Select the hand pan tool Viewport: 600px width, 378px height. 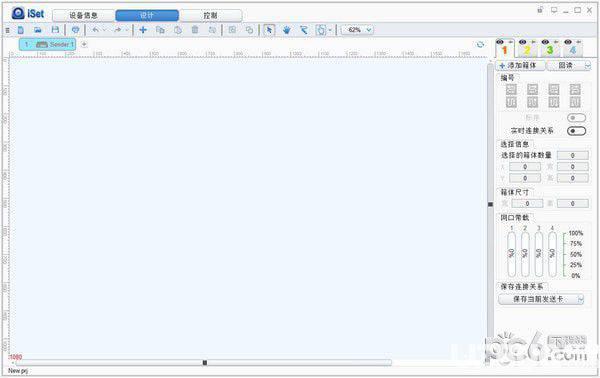[x=287, y=30]
